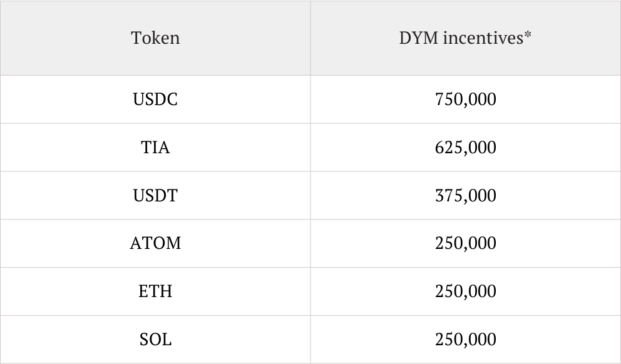The width and height of the screenshot is (621, 364).
Task: Click the 250,000 value in ETH row
Action: pos(465,291)
